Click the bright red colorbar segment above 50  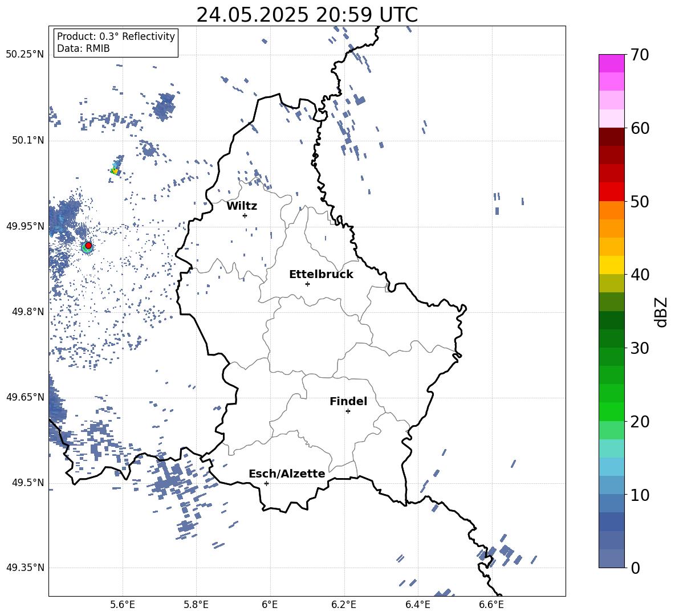pos(611,192)
